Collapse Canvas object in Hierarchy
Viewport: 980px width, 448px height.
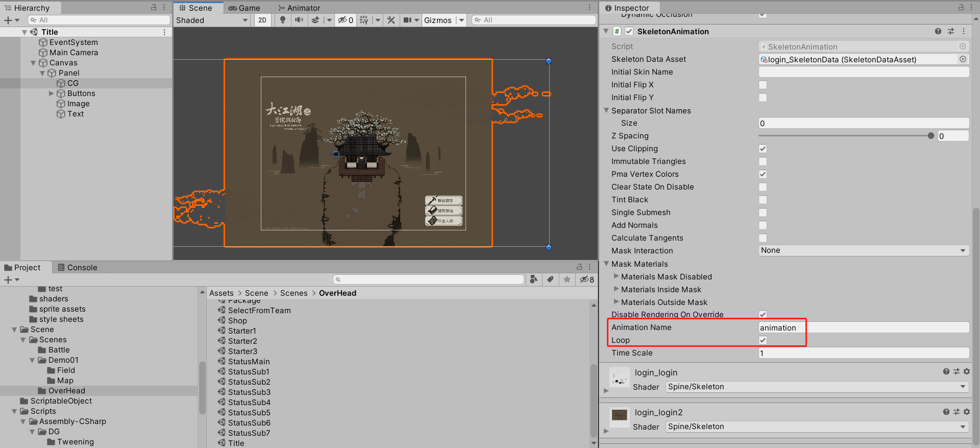point(33,63)
